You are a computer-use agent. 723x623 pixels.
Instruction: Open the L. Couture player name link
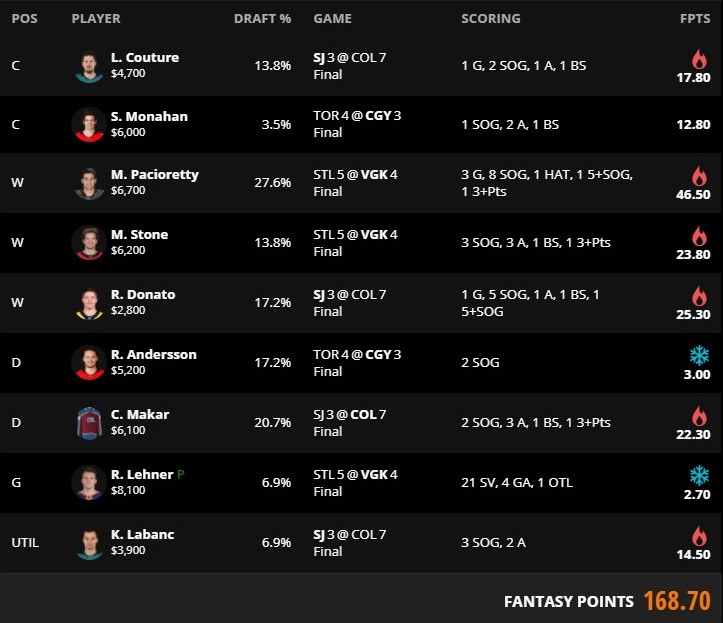click(146, 58)
